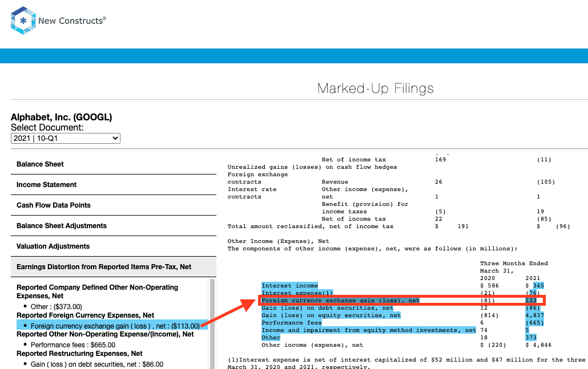Click the highlighted Performance fees label in the filing

pos(291,323)
